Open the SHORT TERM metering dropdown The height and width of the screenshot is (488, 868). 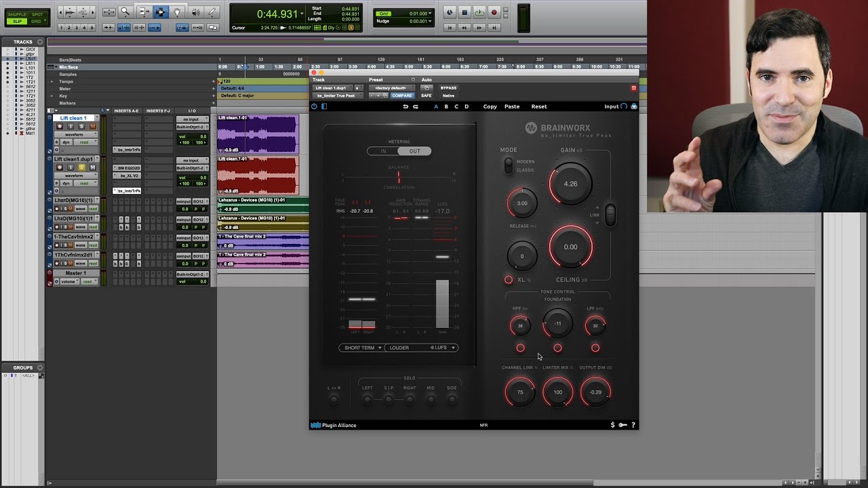coord(362,348)
